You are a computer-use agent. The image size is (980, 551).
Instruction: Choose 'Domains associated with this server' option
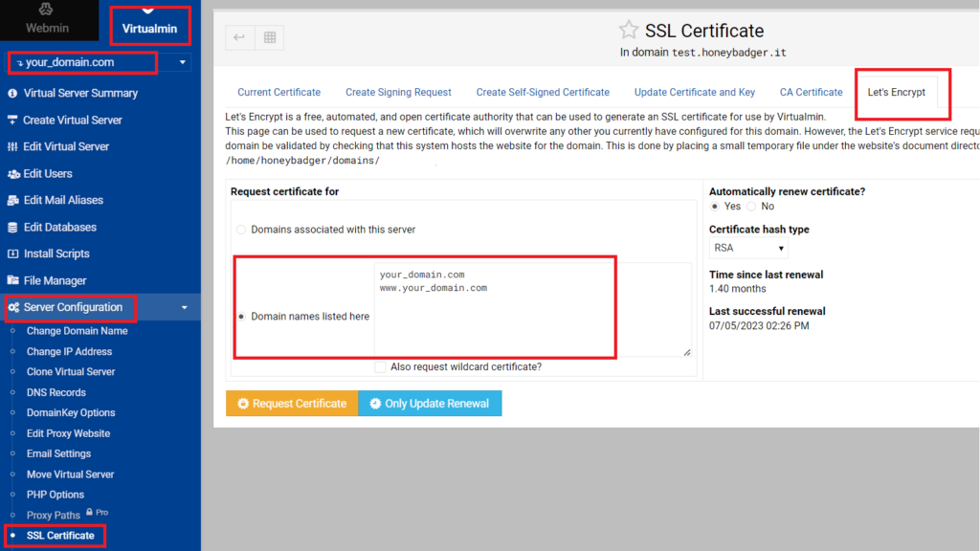pos(240,230)
